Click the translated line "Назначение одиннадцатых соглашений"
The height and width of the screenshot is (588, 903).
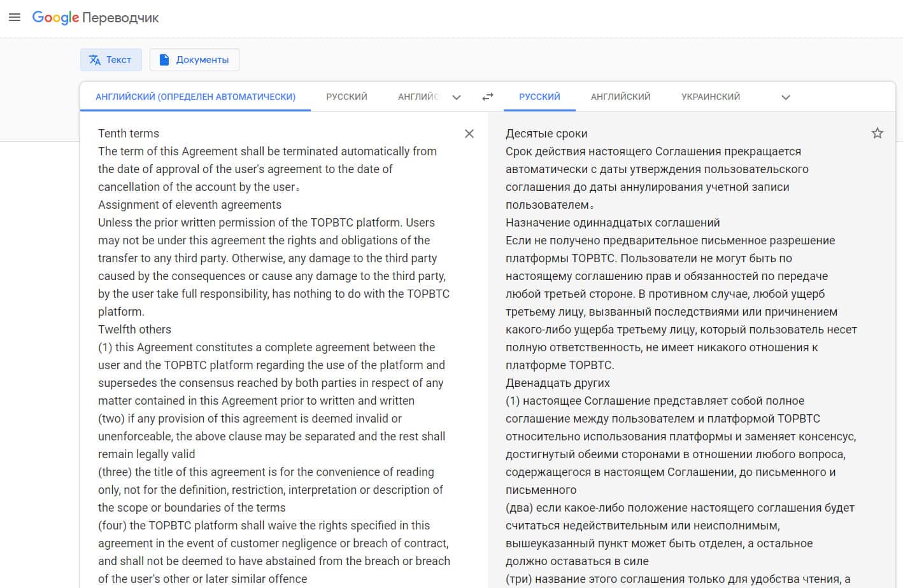[613, 223]
